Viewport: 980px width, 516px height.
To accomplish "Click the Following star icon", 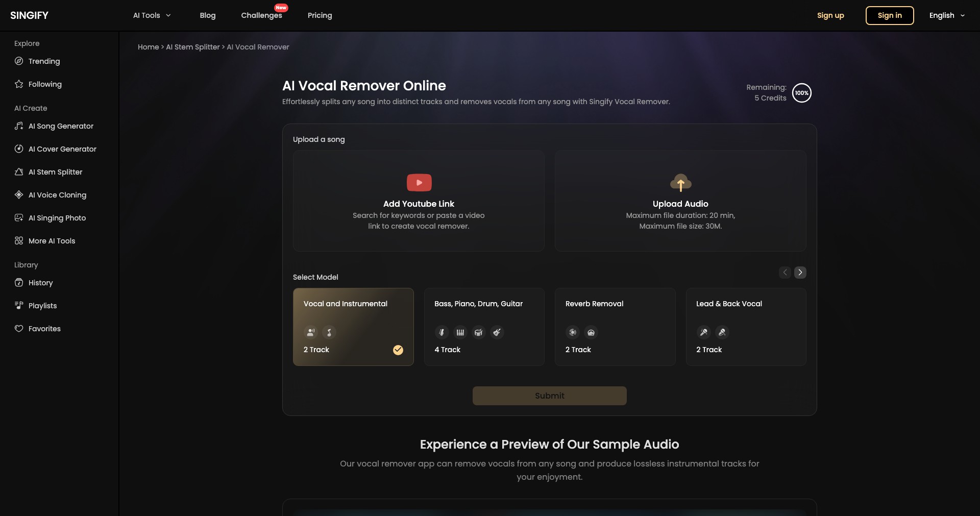I will click(19, 84).
